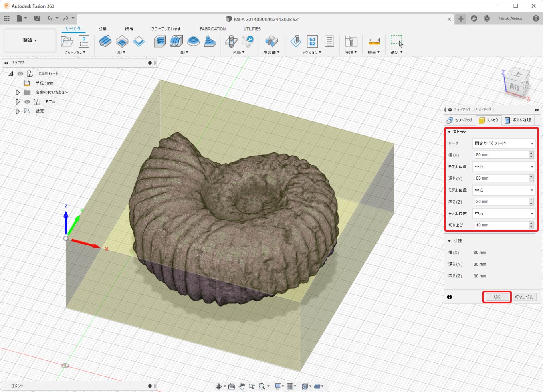Select the 2D Pocket tool icon
Image resolution: width=543 pixels, height=392 pixels.
coord(122,41)
